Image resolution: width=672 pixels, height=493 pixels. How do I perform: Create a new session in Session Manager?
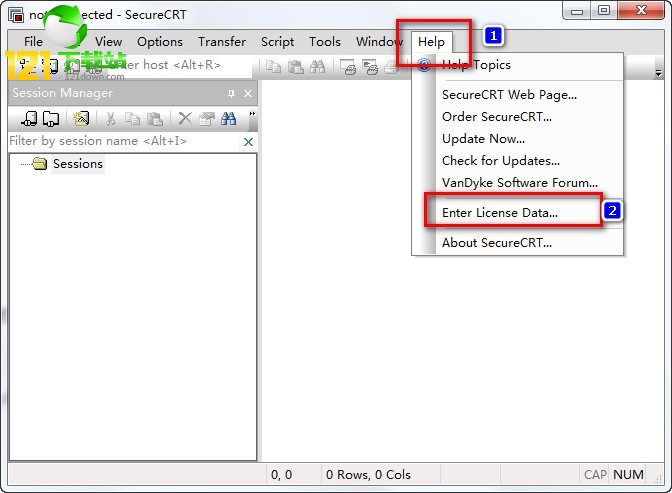pos(29,118)
